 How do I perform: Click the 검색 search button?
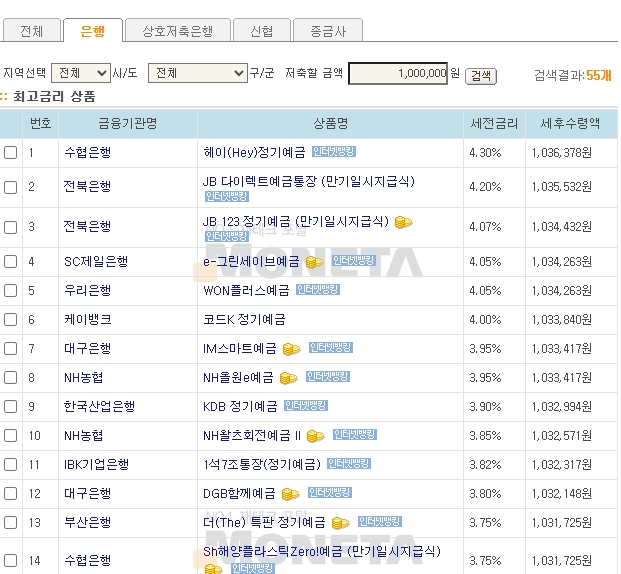481,76
